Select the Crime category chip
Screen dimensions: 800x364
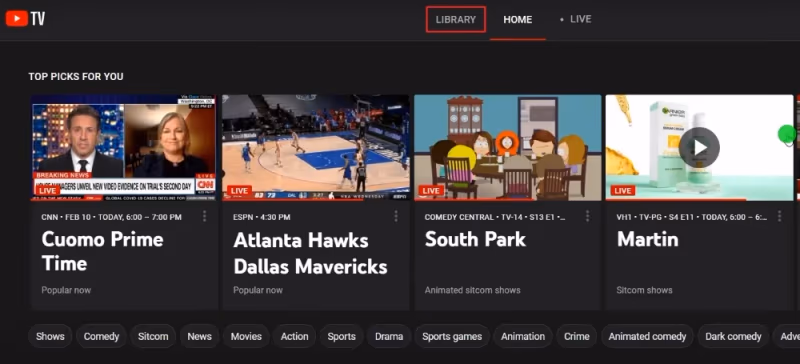577,336
